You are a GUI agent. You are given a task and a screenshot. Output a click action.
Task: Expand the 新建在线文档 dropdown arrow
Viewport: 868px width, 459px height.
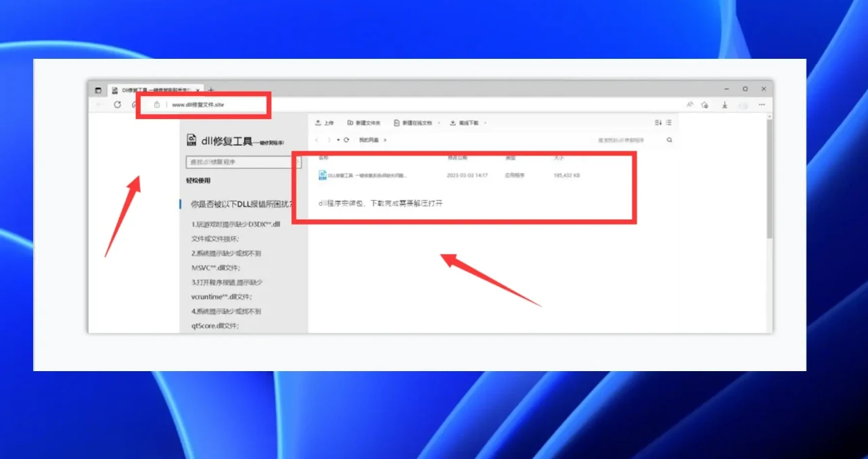[439, 123]
